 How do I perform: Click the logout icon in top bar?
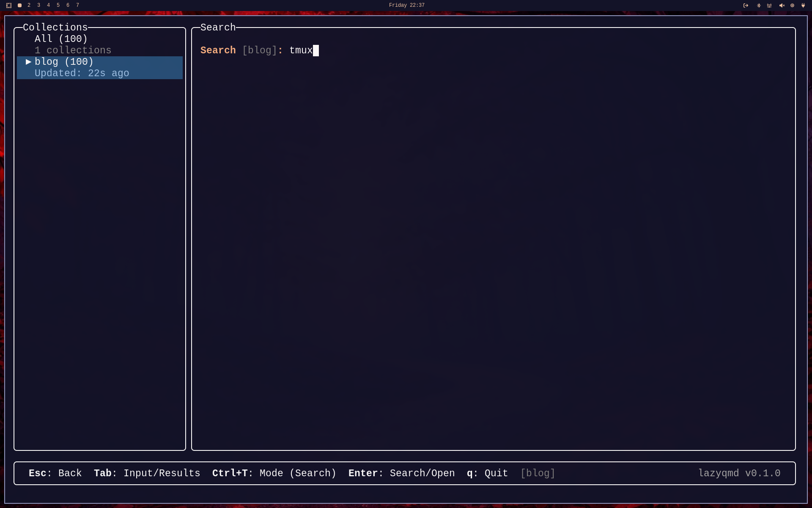[x=746, y=6]
